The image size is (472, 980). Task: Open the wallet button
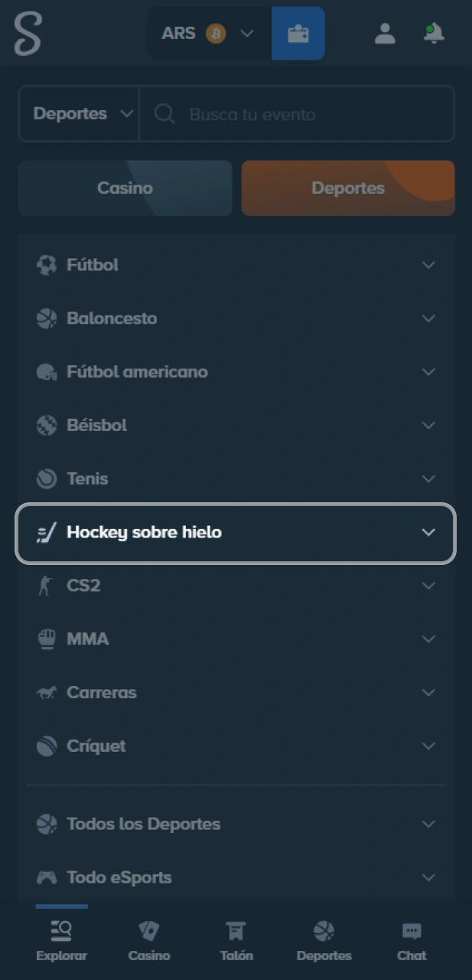298,34
